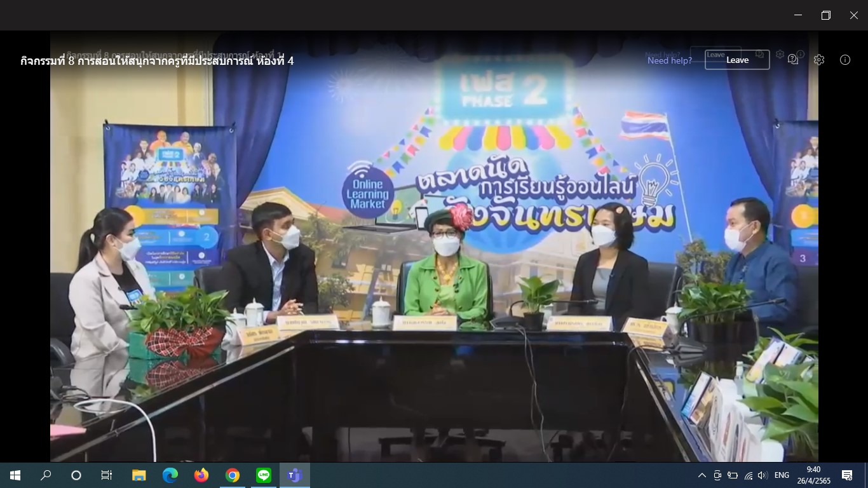
Task: Switch to Microsoft Teams in the taskbar
Action: 294,475
